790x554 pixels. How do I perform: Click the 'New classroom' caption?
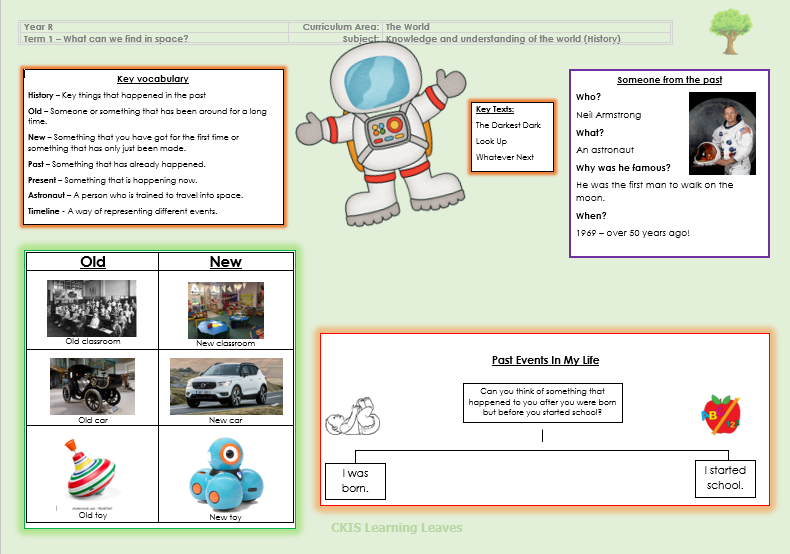pos(226,343)
